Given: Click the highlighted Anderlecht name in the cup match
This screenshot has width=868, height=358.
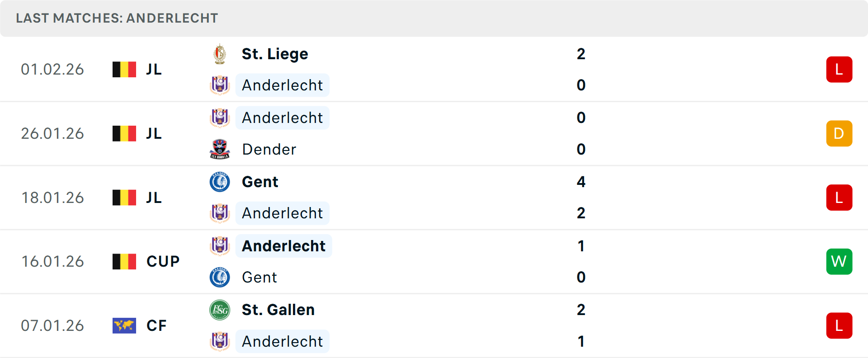Looking at the screenshot, I should click(x=283, y=246).
